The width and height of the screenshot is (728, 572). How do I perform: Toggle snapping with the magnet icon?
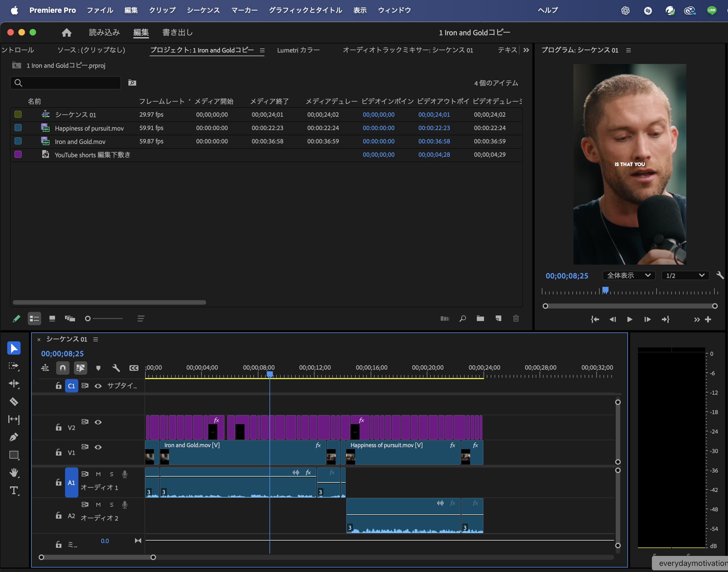coord(63,368)
